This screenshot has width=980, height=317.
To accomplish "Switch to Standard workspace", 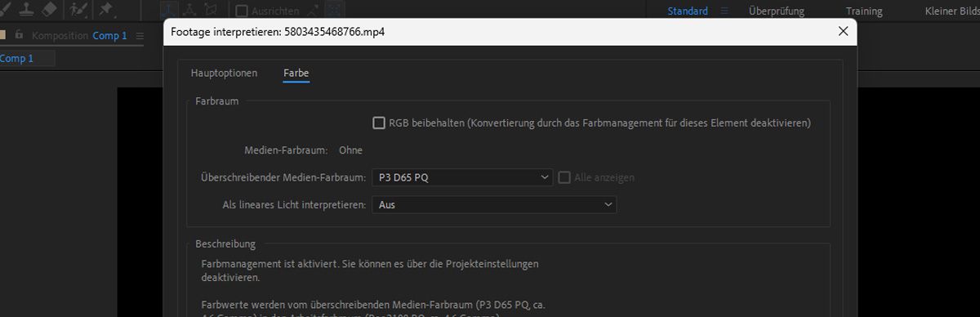I will click(688, 11).
